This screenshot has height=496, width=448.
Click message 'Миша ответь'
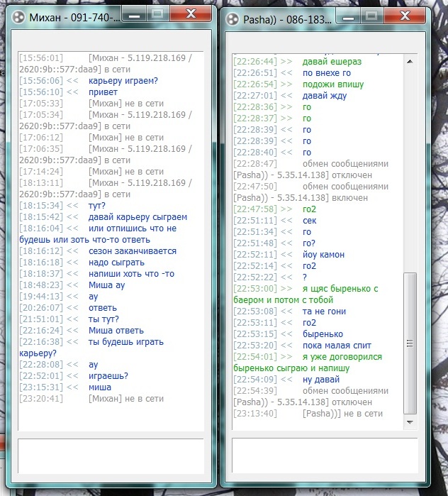coord(116,331)
